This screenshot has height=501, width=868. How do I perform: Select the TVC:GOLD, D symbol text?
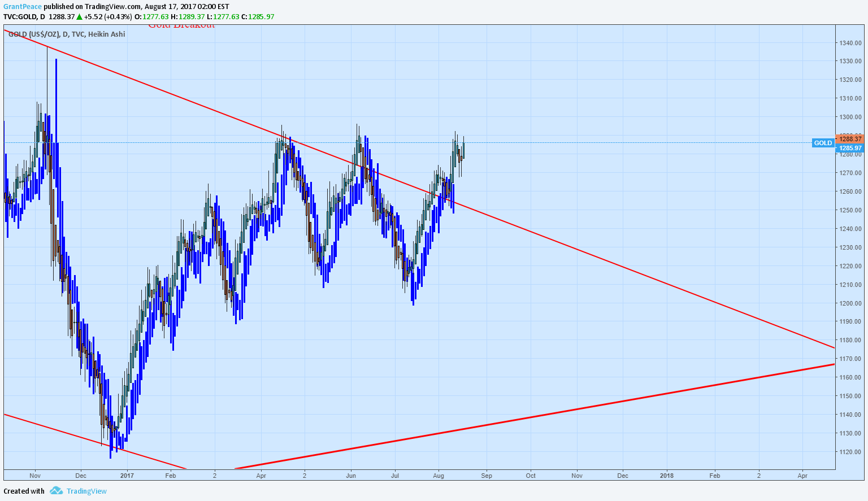click(24, 17)
